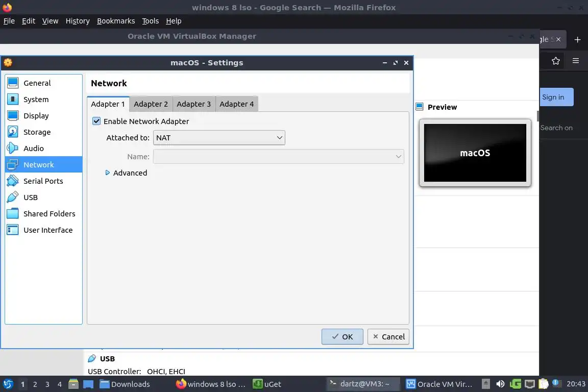Open USB settings category icon

pos(13,198)
